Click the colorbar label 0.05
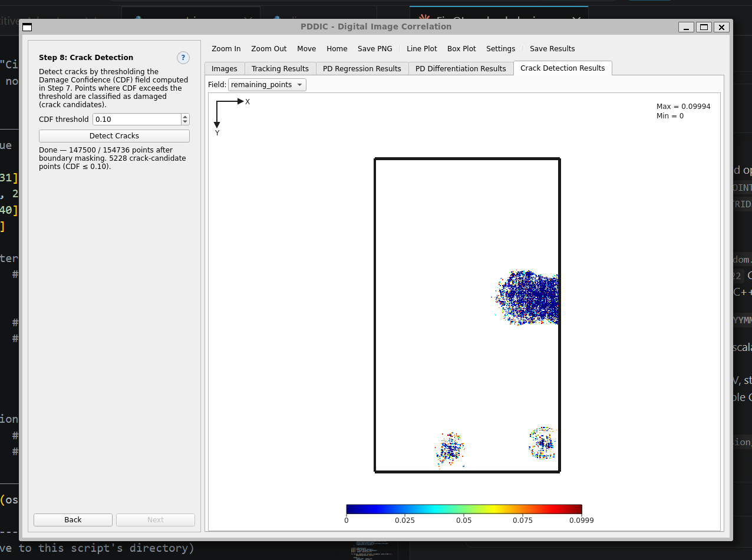752x560 pixels. 464,521
